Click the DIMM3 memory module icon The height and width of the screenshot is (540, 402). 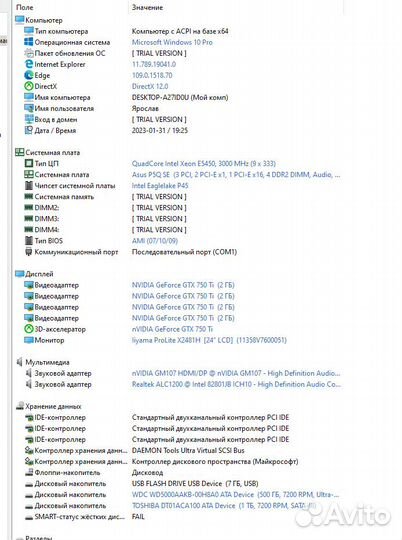click(x=29, y=218)
